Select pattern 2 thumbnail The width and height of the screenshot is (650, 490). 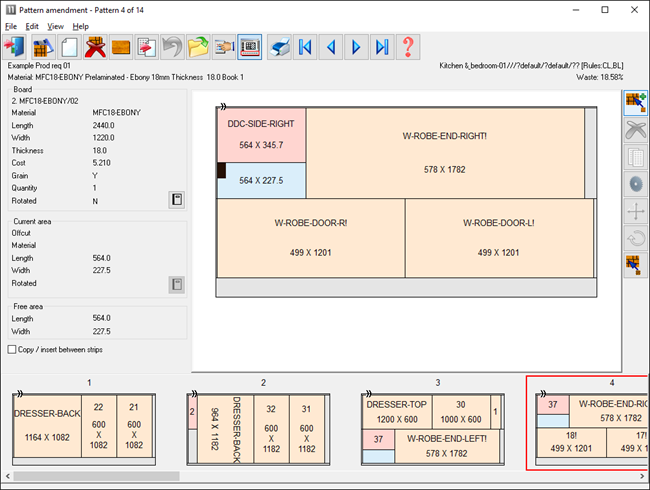point(263,427)
